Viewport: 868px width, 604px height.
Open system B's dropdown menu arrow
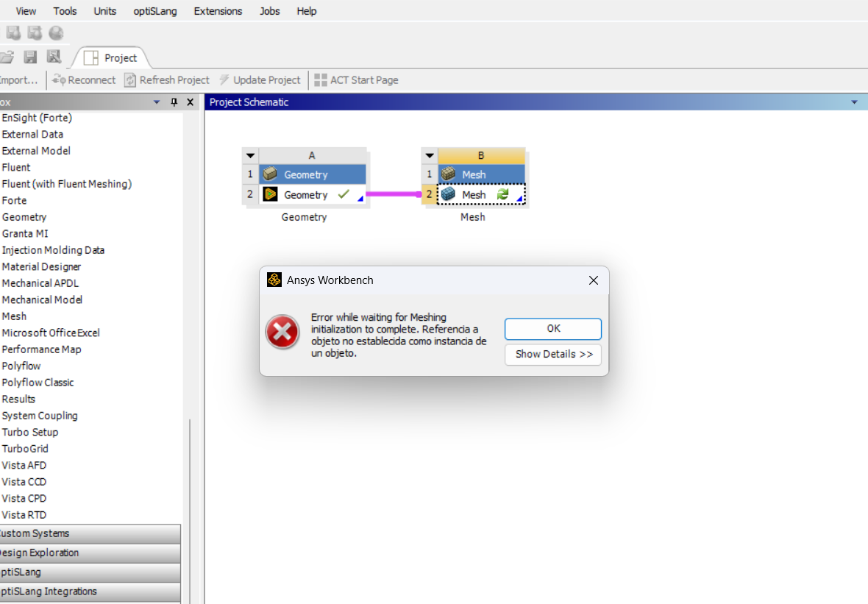430,155
